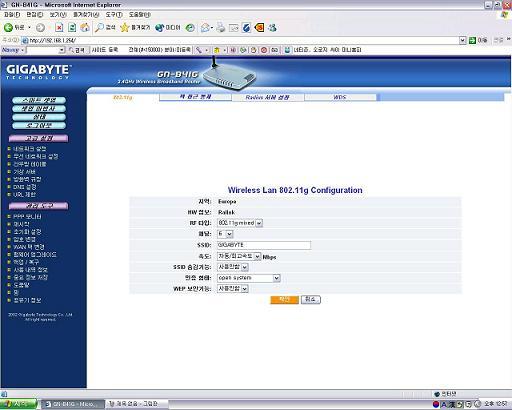This screenshot has width=512, height=410.
Task: Open Favorites star icon
Action: point(125,28)
